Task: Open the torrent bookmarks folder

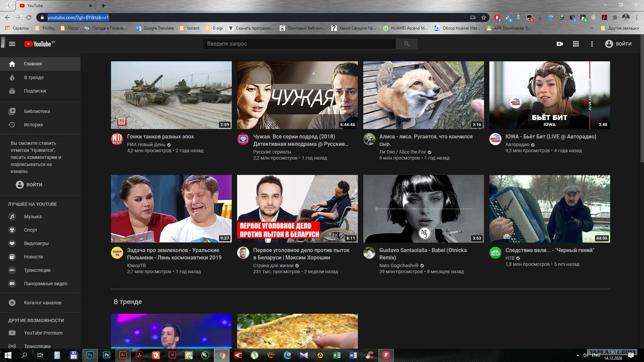Action: [190, 28]
